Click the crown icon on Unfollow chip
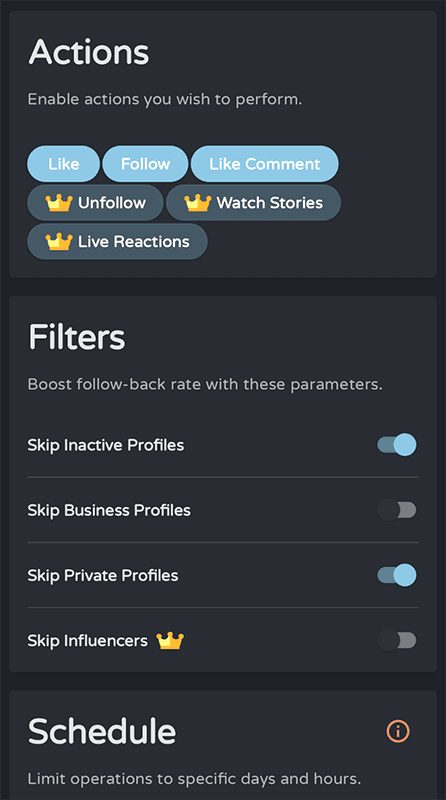This screenshot has height=800, width=446. [59, 203]
